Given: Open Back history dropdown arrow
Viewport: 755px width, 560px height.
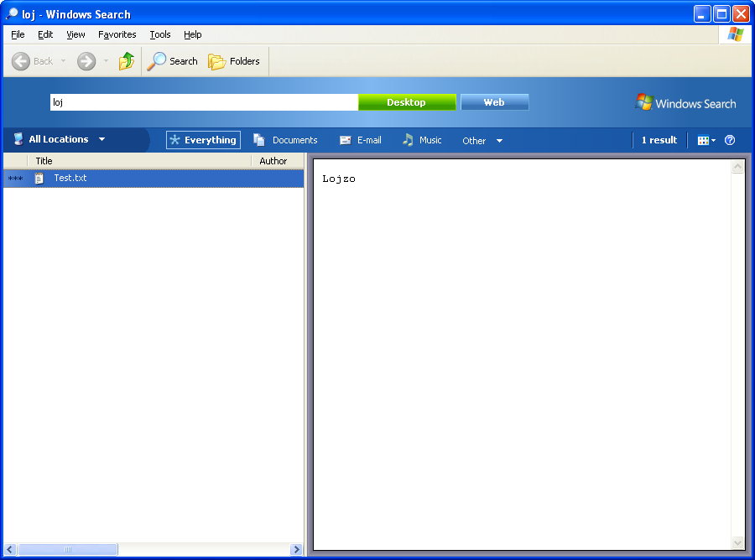Looking at the screenshot, I should pyautogui.click(x=63, y=61).
